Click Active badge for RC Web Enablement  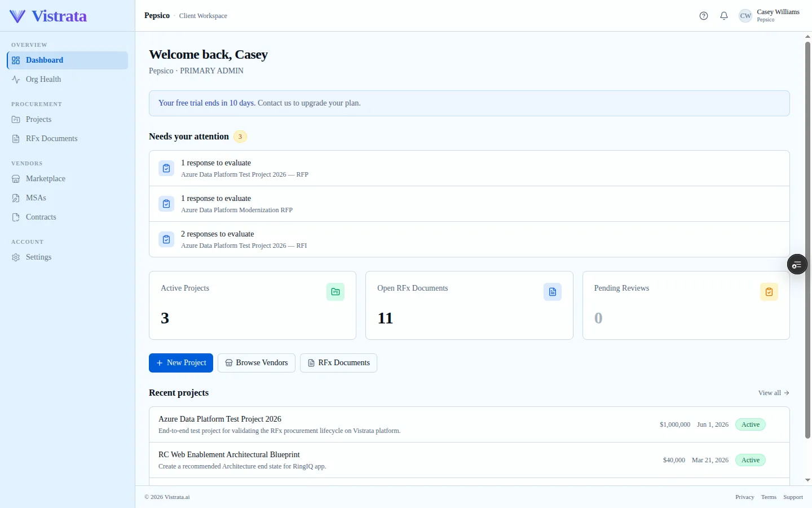(x=751, y=460)
